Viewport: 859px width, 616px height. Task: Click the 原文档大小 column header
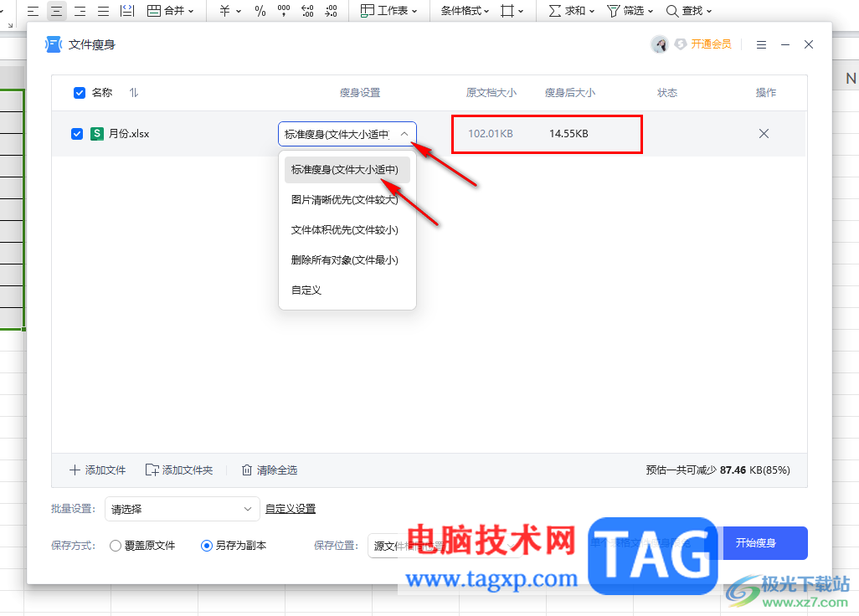(491, 93)
